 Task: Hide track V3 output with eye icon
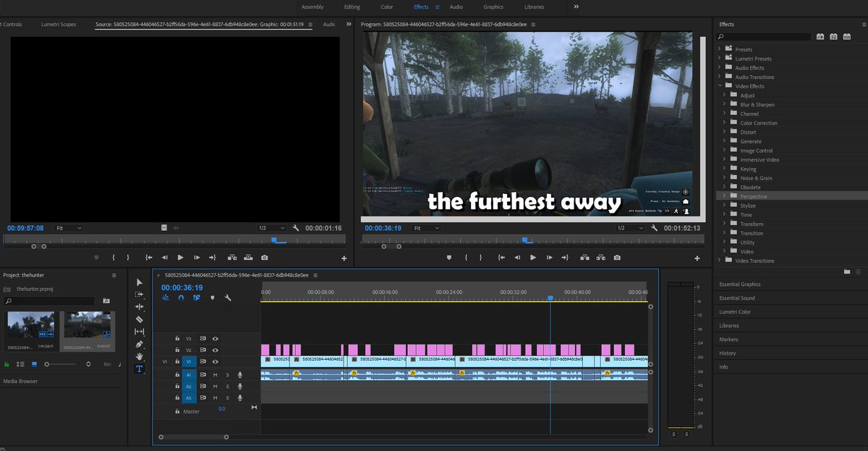click(215, 338)
